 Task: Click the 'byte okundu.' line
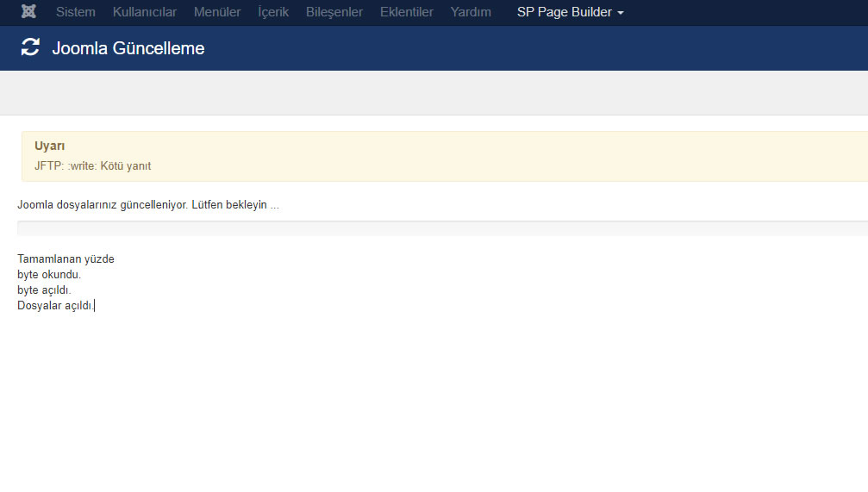(x=49, y=275)
